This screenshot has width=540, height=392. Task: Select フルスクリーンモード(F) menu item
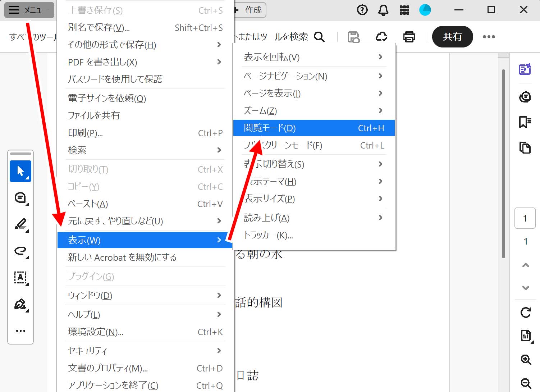point(314,145)
